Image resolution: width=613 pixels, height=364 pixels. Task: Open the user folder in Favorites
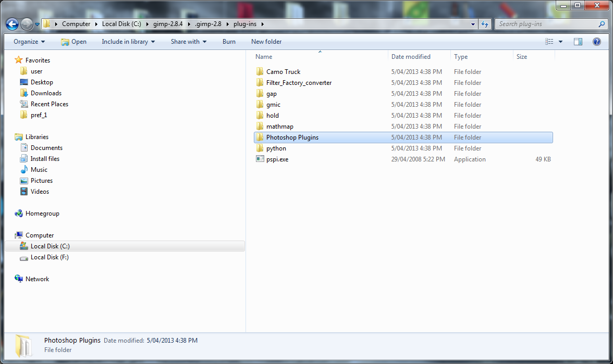pos(36,71)
